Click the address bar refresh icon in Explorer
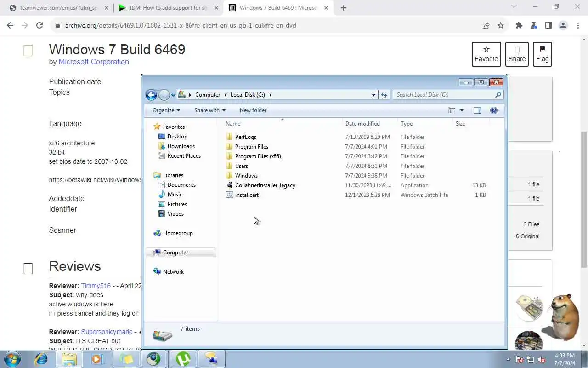 click(384, 95)
